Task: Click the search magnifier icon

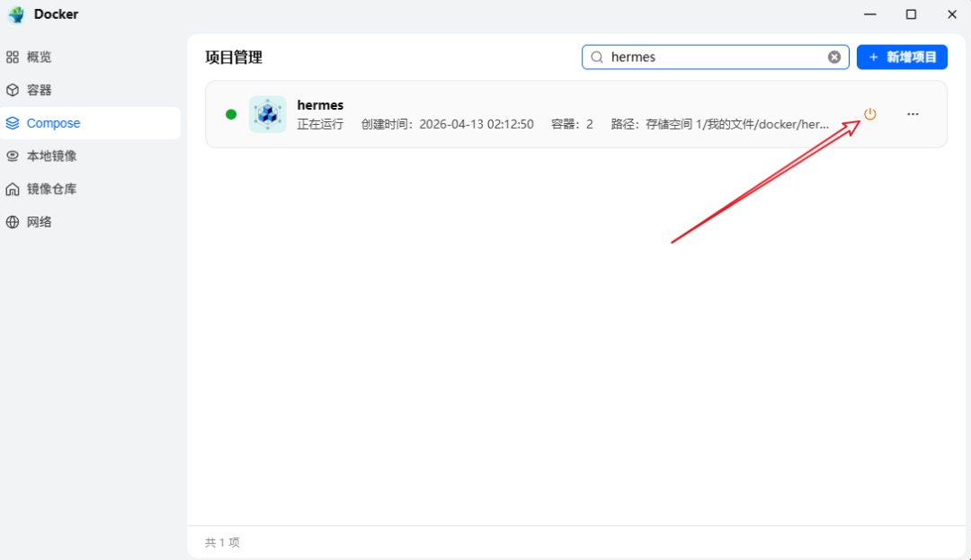Action: pos(596,57)
